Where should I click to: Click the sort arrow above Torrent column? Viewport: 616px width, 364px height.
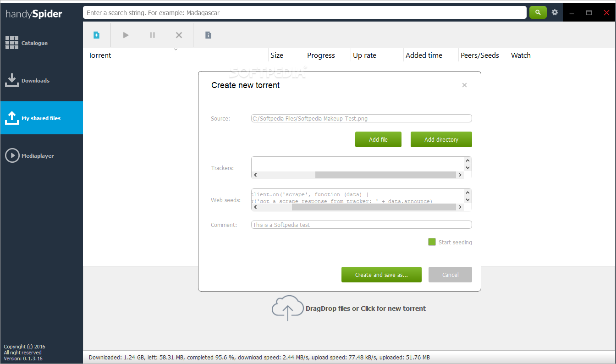pyautogui.click(x=176, y=50)
